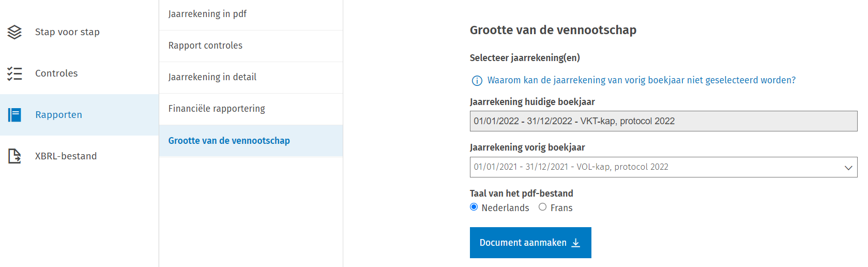Screen dimensions: 868x267
Task: Click the Jaarrekening huidige boekjaar field
Action: tap(663, 121)
